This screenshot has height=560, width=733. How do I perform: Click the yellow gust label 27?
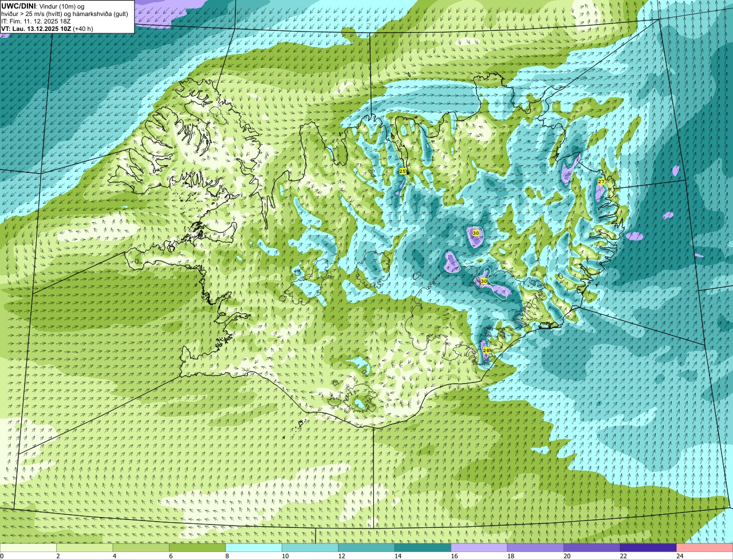click(601, 182)
